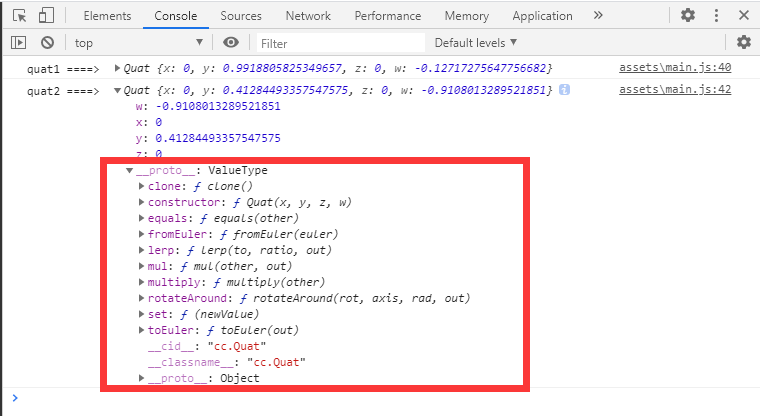Expand the quat1 Quat object
Screen dimensions: 760x416
(117, 68)
